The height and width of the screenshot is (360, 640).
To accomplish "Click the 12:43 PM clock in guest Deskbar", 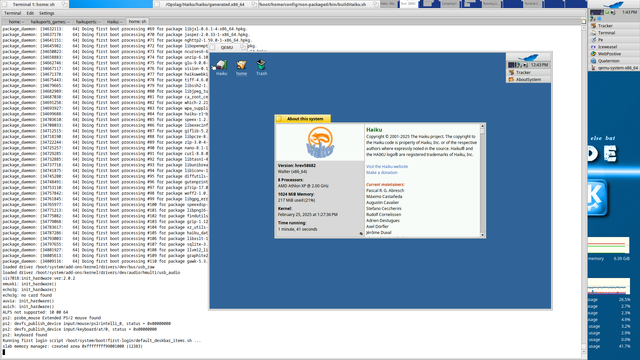I will click(540, 65).
